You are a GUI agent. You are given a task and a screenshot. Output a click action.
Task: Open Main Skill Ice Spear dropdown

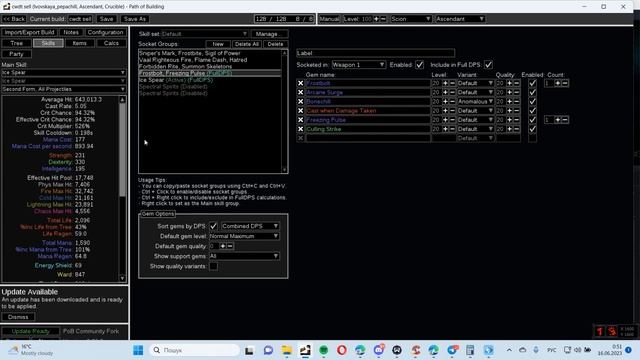point(63,72)
